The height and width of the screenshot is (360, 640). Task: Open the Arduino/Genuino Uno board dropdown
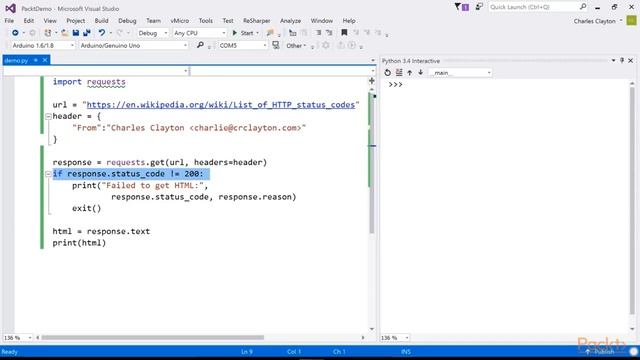click(133, 45)
